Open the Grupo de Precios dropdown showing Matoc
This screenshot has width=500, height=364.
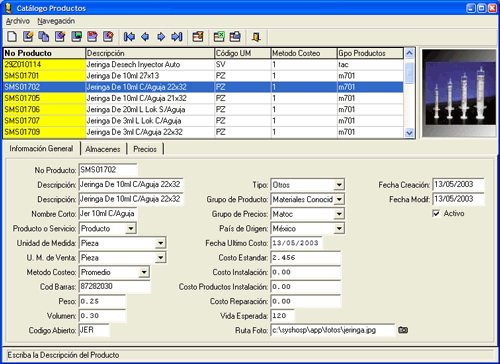point(339,214)
